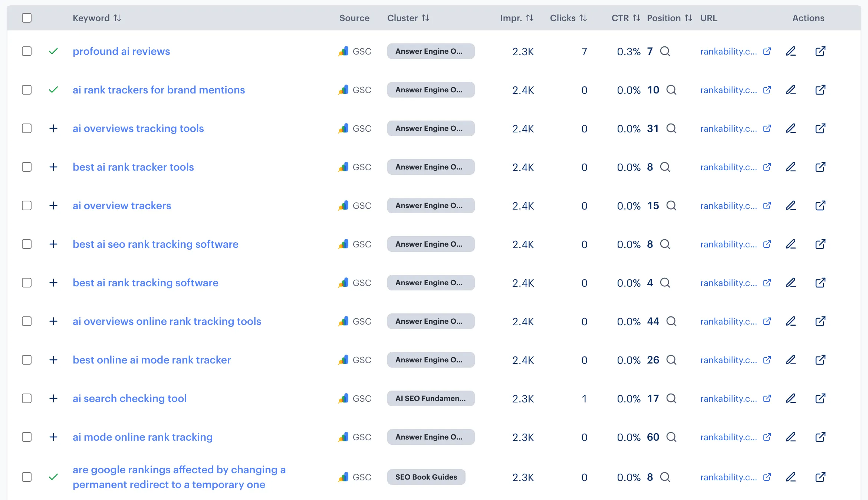The height and width of the screenshot is (500, 868).
Task: Sort by CTR column
Action: point(626,18)
